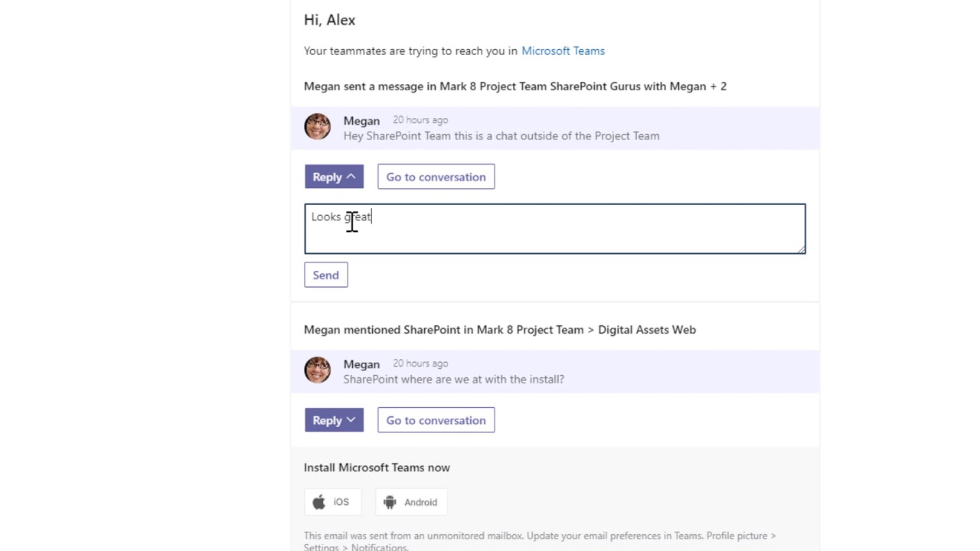Expand Reply under the SharePoint install message
This screenshot has height=551, width=980.
click(334, 420)
